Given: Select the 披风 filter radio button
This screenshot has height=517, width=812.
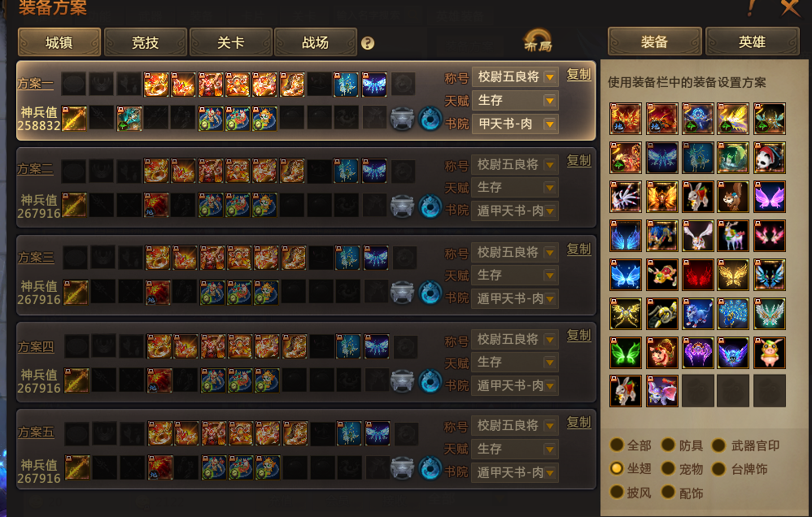Looking at the screenshot, I should point(616,492).
